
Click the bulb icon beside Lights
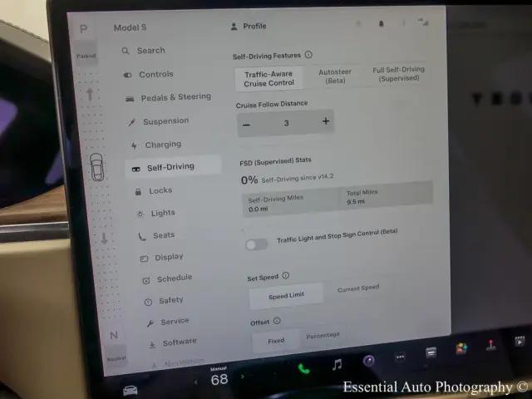(140, 214)
